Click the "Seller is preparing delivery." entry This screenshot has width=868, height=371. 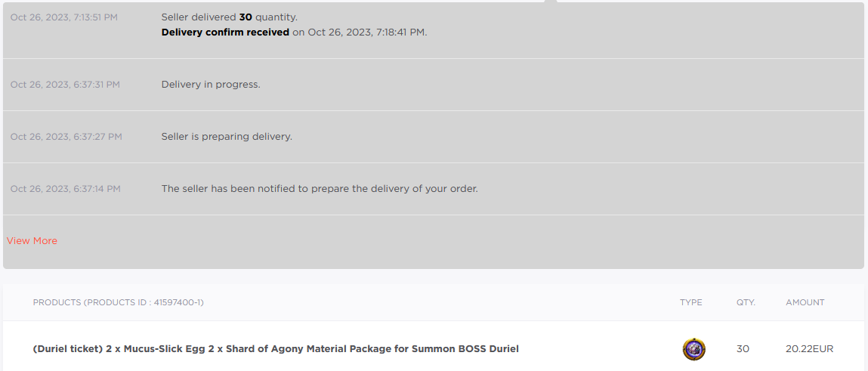[227, 137]
